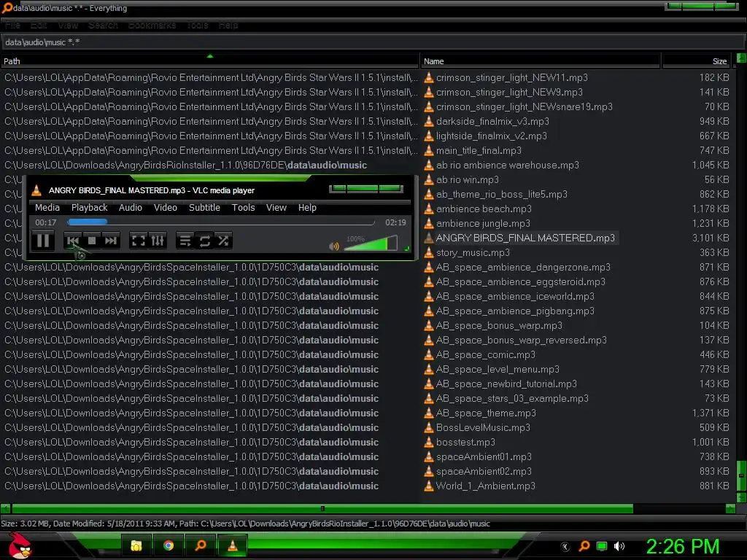This screenshot has width=747, height=560.
Task: Open File Explorer from taskbar
Action: click(x=136, y=545)
